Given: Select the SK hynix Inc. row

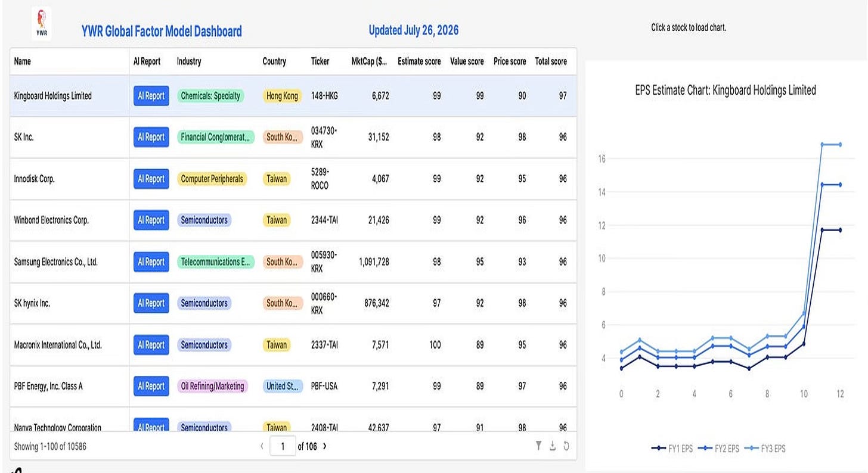Looking at the screenshot, I should pos(293,303).
